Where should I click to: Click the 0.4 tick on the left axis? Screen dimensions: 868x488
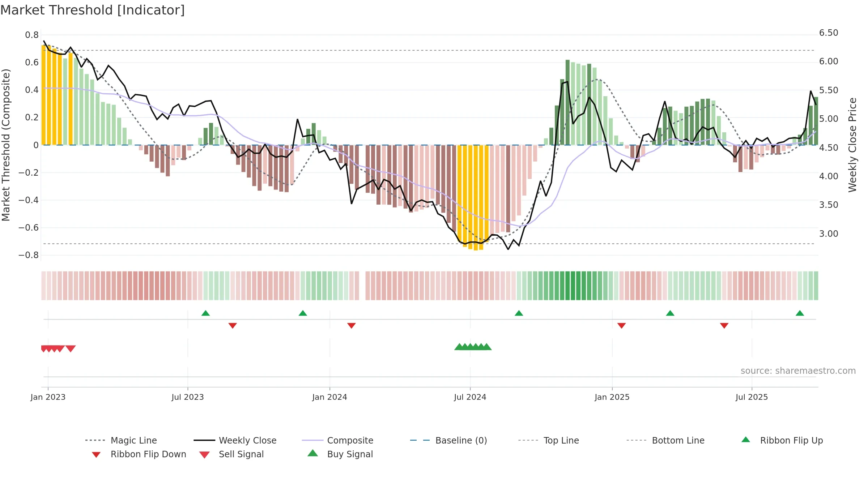click(32, 90)
